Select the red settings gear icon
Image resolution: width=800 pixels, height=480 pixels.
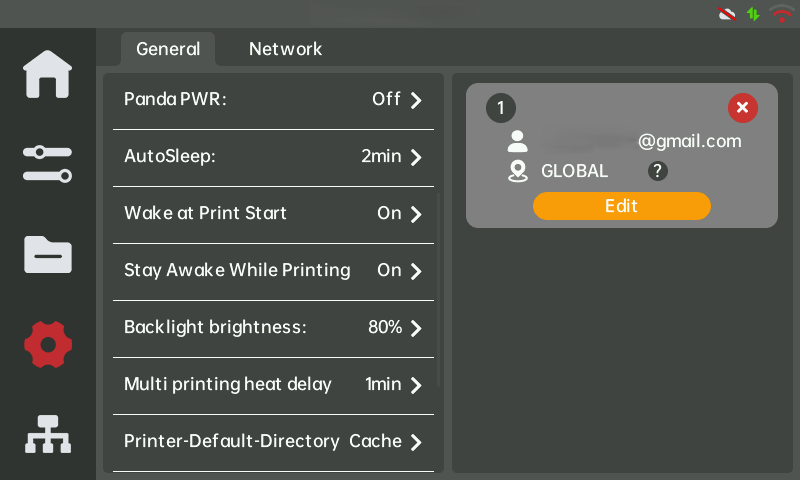[47, 345]
